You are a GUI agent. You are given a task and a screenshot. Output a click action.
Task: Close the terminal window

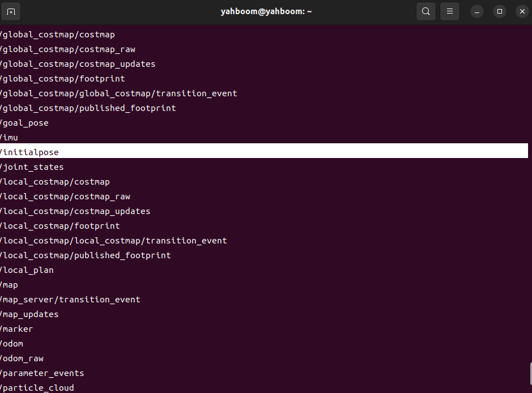tap(522, 11)
